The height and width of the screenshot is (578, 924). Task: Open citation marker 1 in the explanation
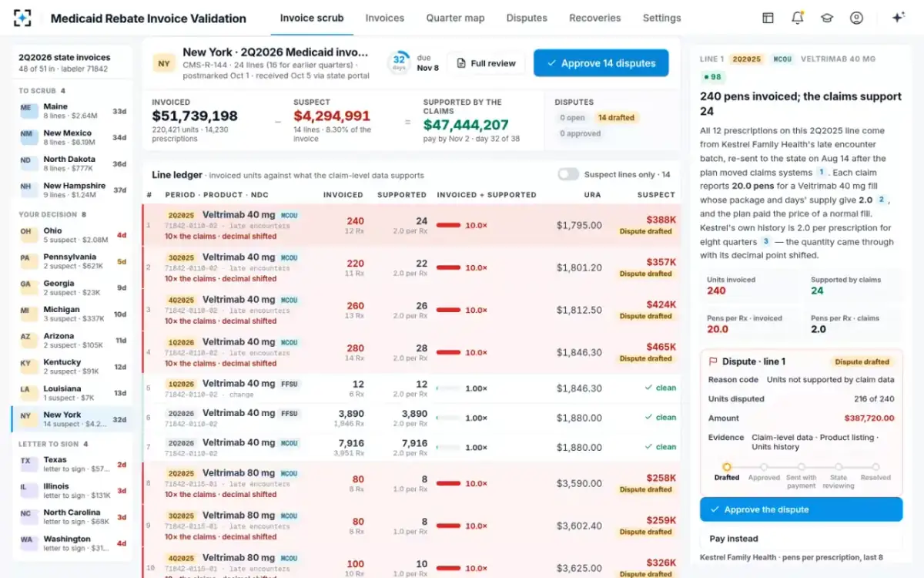(822, 173)
